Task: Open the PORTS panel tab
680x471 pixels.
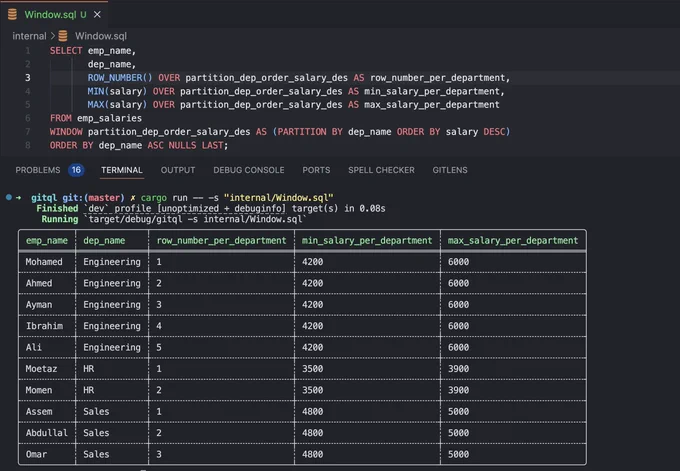Action: click(316, 170)
